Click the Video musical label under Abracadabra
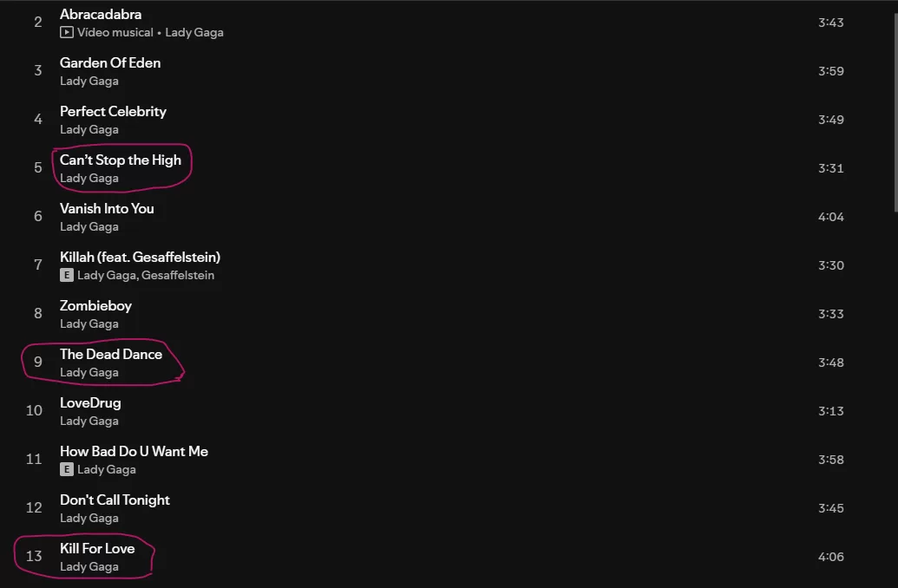 (x=115, y=32)
